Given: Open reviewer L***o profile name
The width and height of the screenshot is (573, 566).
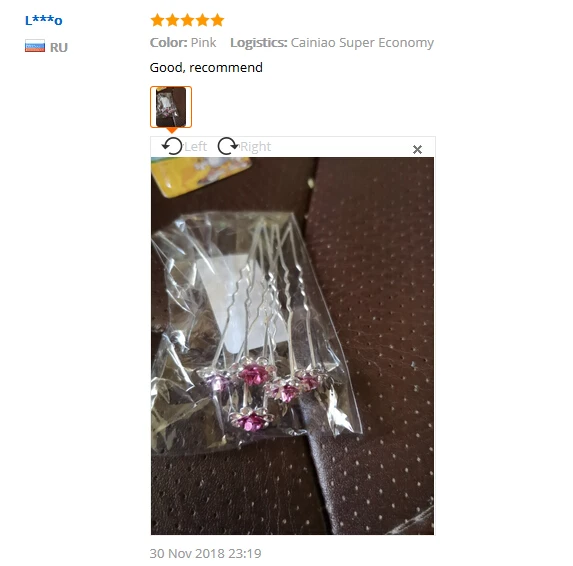Looking at the screenshot, I should (x=43, y=20).
